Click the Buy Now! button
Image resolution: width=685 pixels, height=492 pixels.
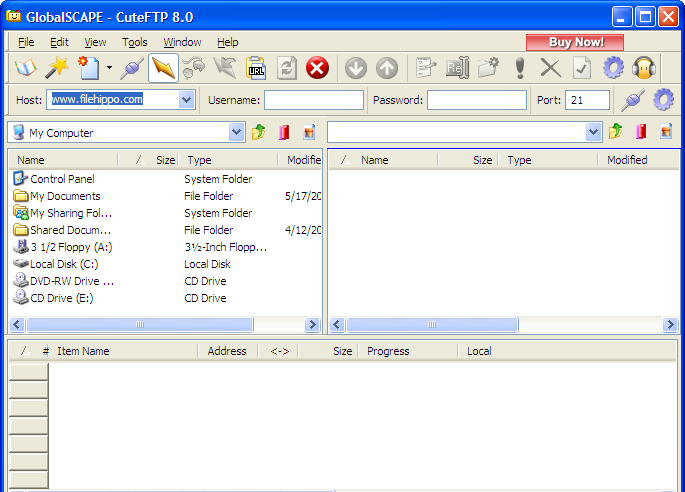coord(575,42)
